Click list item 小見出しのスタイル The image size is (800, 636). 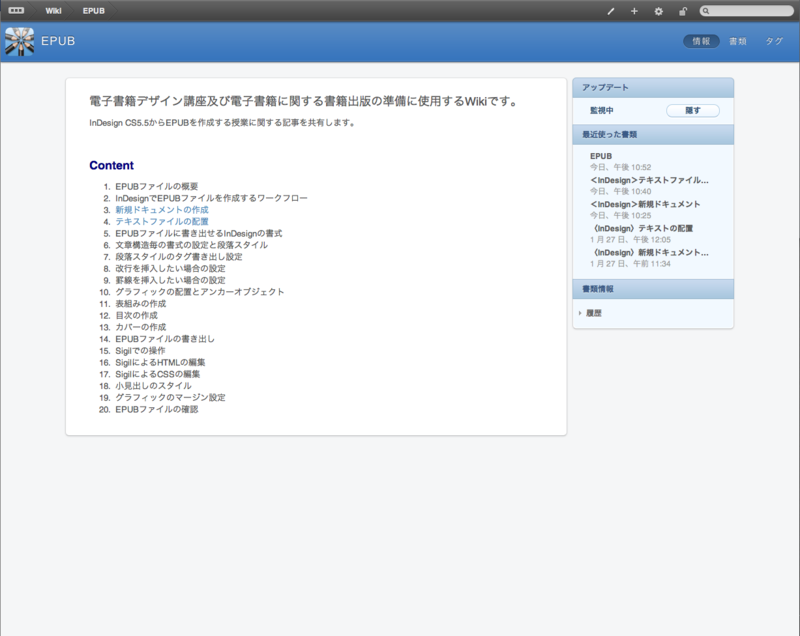153,386
